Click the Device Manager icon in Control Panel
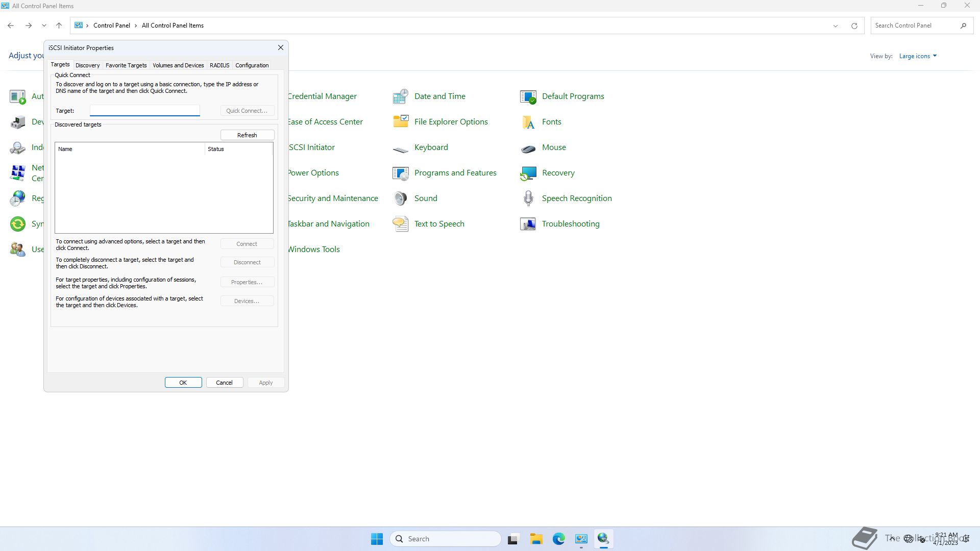Viewport: 980px width, 551px height. click(x=18, y=122)
